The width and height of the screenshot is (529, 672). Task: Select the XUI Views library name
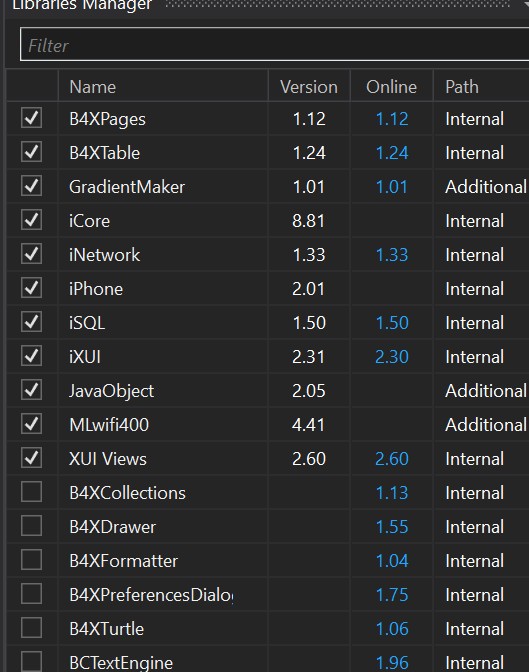(x=108, y=459)
